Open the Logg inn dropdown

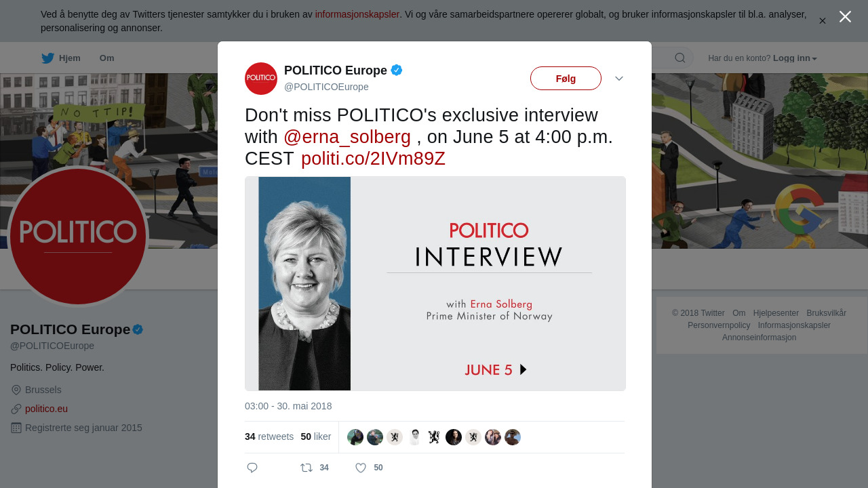(795, 58)
